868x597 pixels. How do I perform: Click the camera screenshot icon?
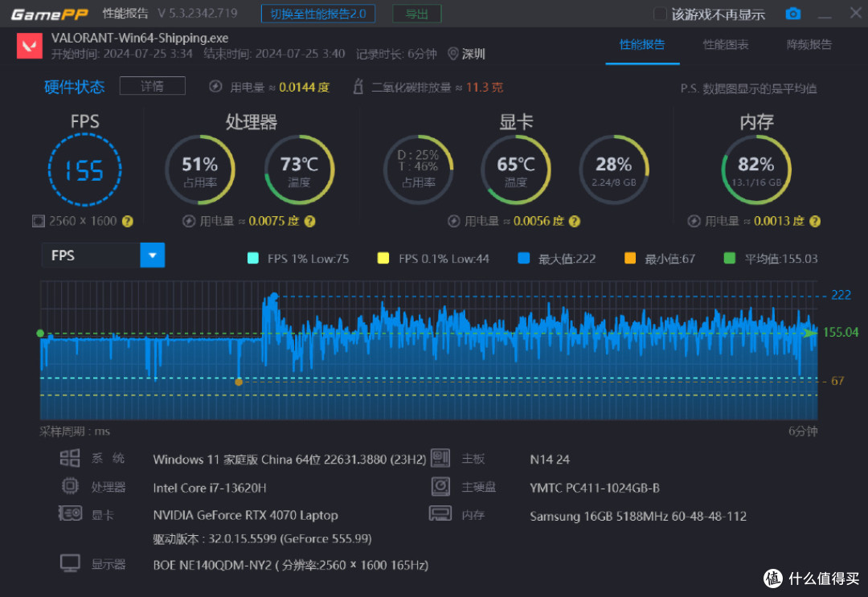pos(792,14)
